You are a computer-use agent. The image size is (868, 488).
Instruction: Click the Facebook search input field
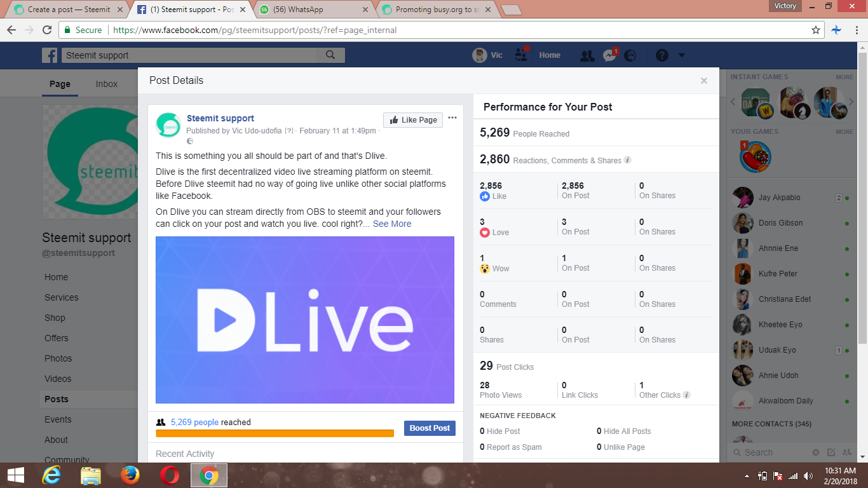(189, 55)
